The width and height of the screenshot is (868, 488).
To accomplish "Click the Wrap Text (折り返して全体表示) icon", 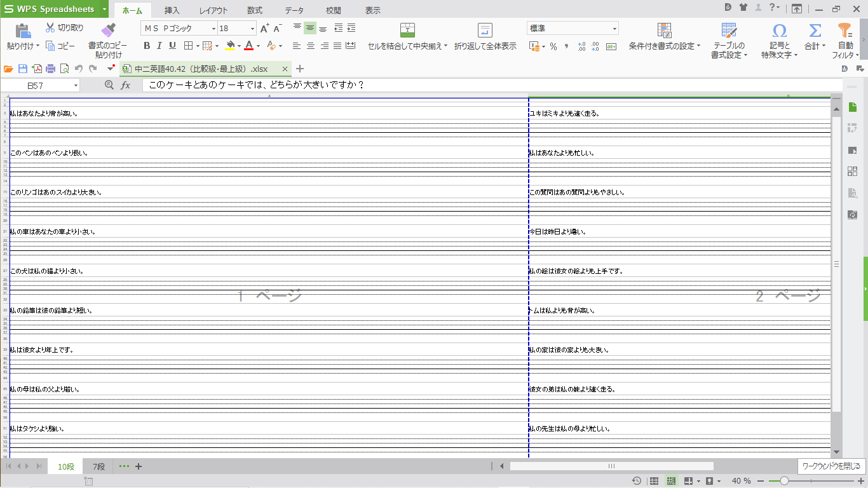I will pos(485,30).
